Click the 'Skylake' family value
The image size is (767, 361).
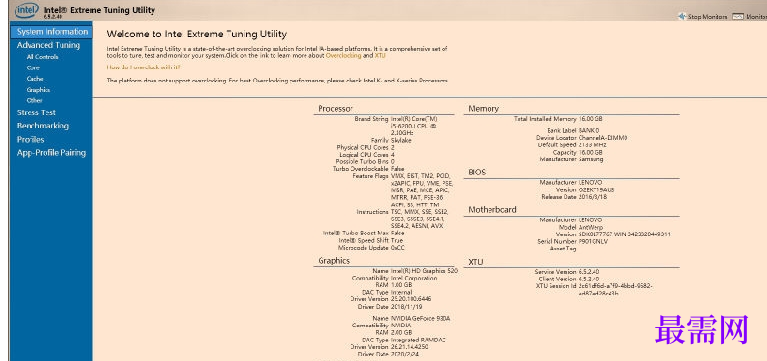(x=401, y=140)
